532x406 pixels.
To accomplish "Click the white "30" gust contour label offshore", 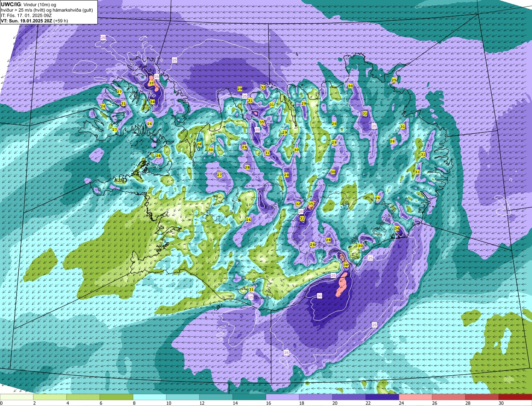I will (319, 296).
